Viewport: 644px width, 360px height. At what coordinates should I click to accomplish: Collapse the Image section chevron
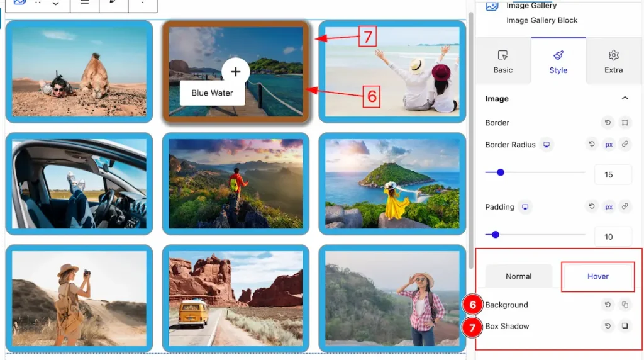click(x=625, y=98)
